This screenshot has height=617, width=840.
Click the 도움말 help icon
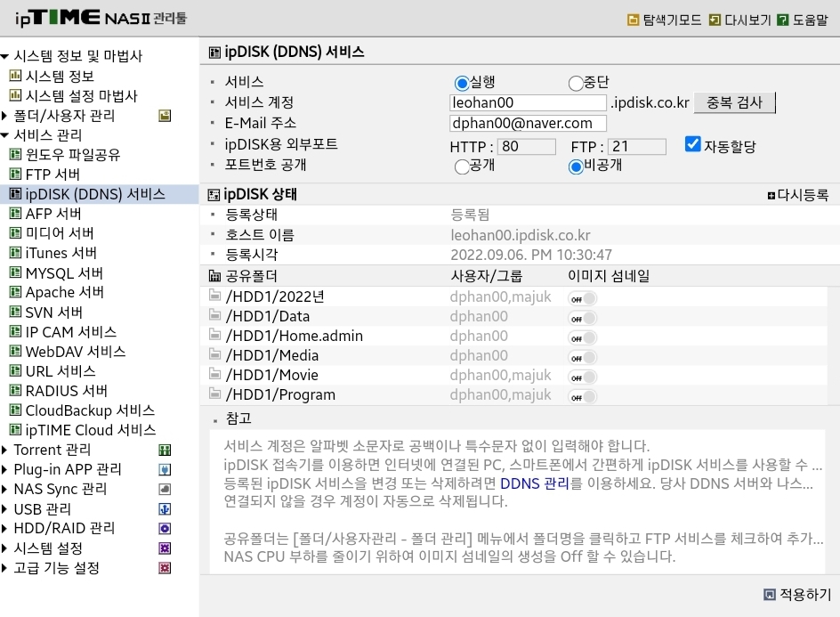(783, 20)
